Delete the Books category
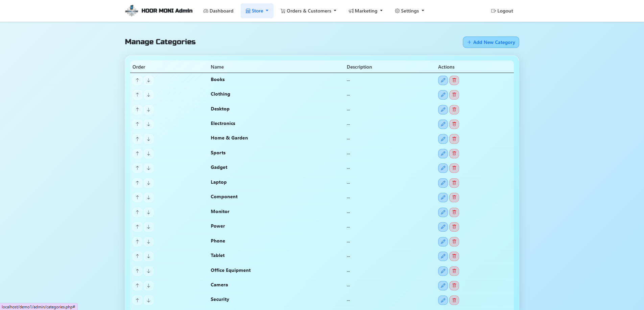The width and height of the screenshot is (644, 310). click(x=454, y=80)
